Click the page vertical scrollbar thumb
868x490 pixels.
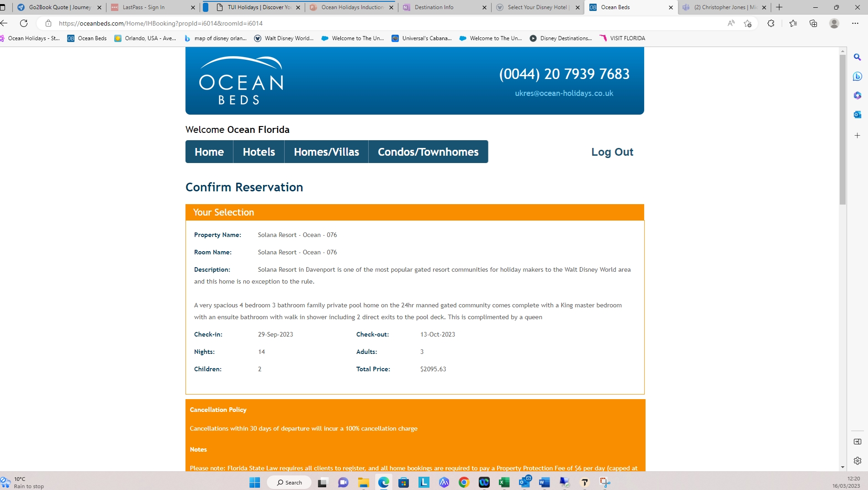[x=843, y=130]
